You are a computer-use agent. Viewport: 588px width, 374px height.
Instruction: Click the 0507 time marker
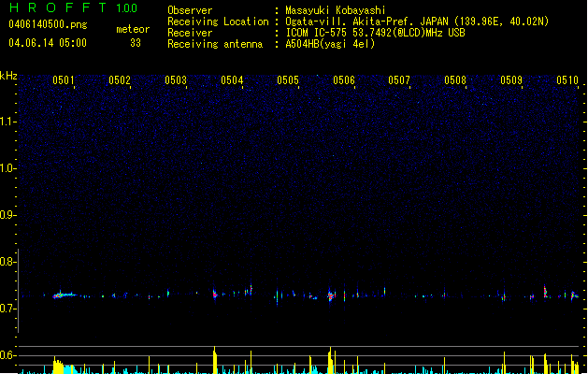(x=399, y=80)
